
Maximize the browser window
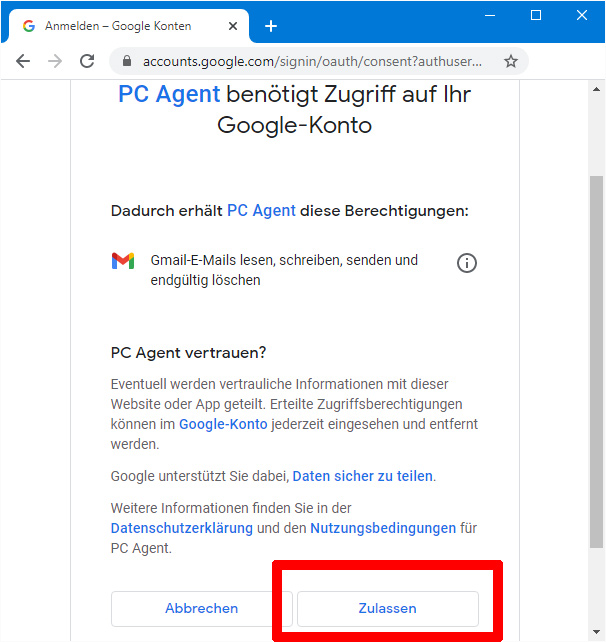click(536, 16)
